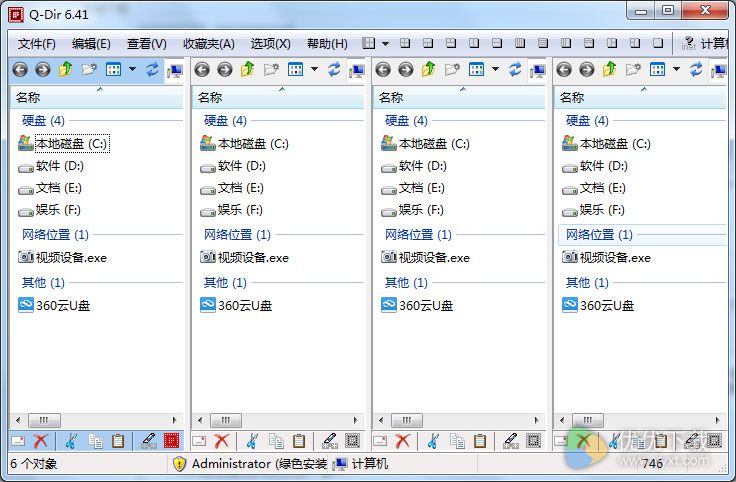736x482 pixels.
Task: Go back in the fourth pane
Action: [564, 70]
